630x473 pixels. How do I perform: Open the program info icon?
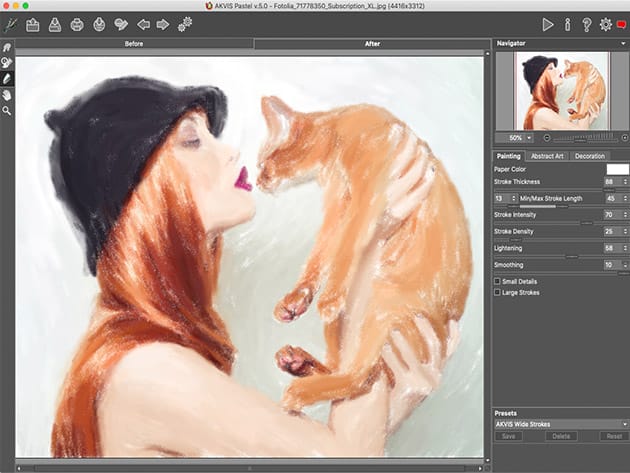567,24
